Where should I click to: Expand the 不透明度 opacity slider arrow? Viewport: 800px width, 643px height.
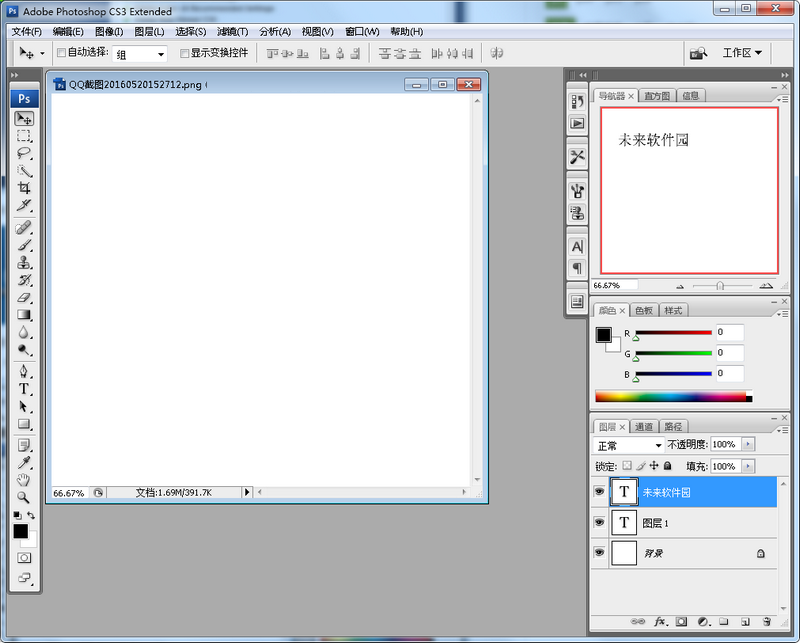748,445
